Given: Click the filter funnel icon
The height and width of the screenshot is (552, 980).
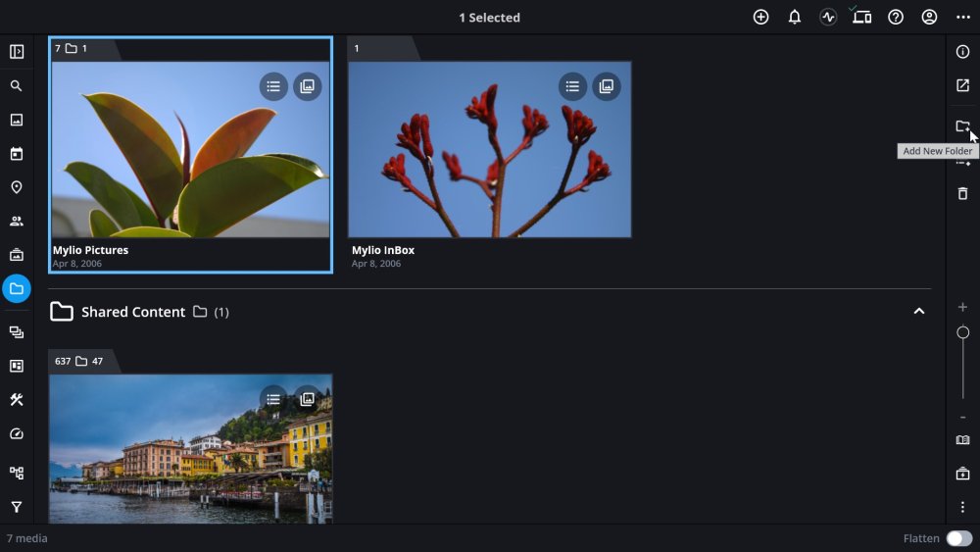Looking at the screenshot, I should tap(17, 506).
